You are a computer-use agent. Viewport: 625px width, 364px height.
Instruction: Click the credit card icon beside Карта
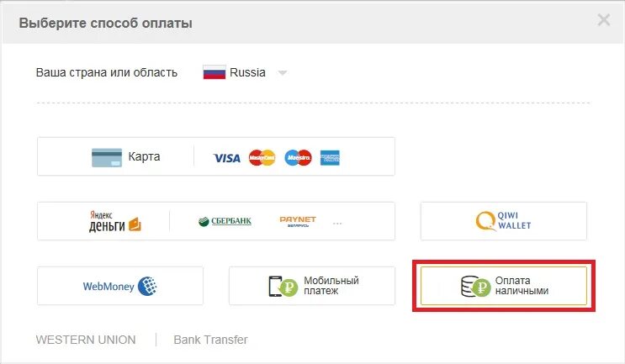[107, 158]
